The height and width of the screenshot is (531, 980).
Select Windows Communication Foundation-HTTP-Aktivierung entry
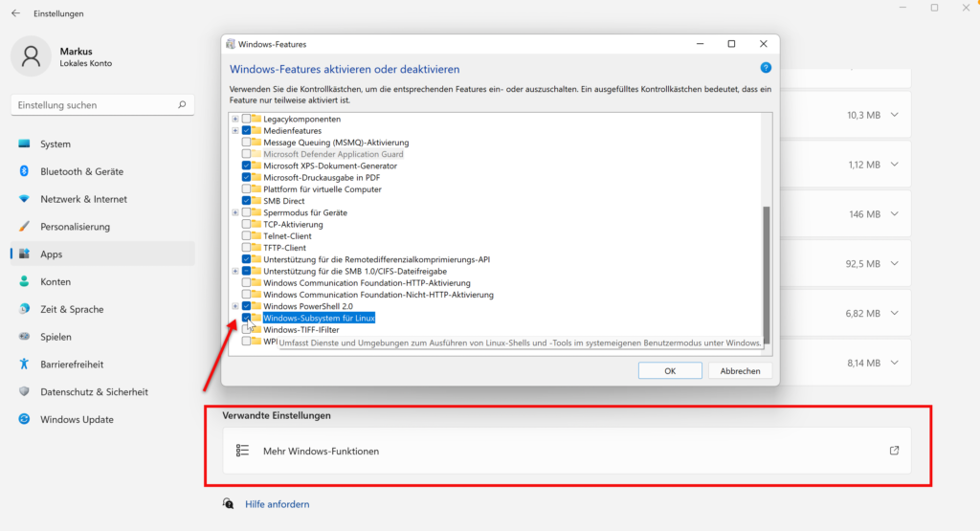pyautogui.click(x=367, y=283)
